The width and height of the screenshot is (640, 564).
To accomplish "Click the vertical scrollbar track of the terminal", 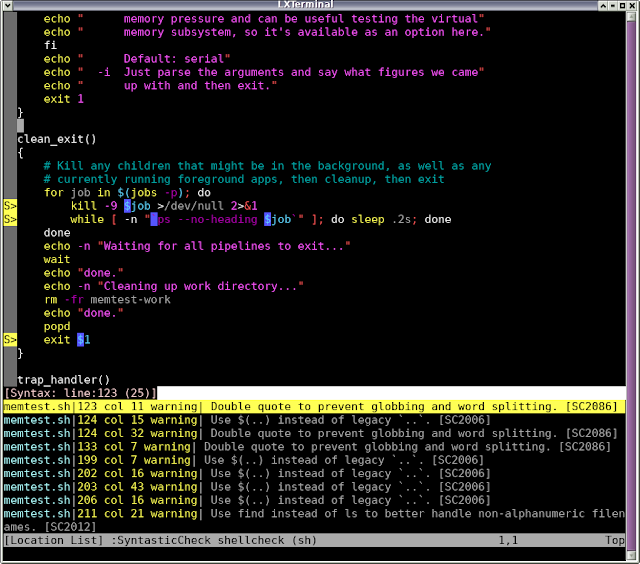I will (x=631, y=286).
